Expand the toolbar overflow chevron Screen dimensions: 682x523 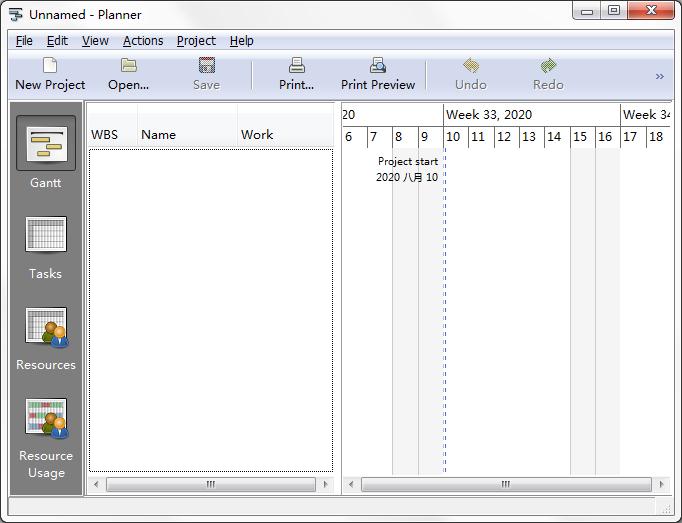point(660,77)
